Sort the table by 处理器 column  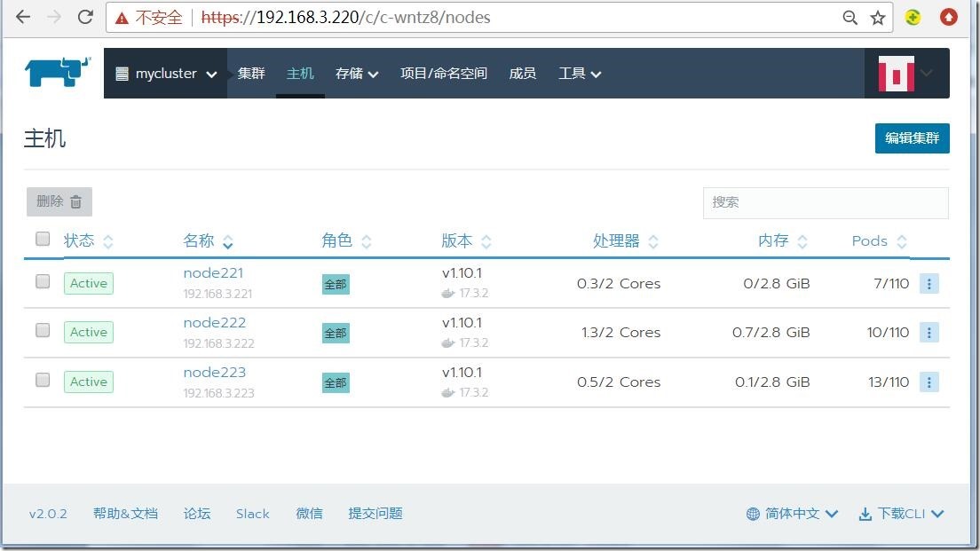tap(626, 240)
